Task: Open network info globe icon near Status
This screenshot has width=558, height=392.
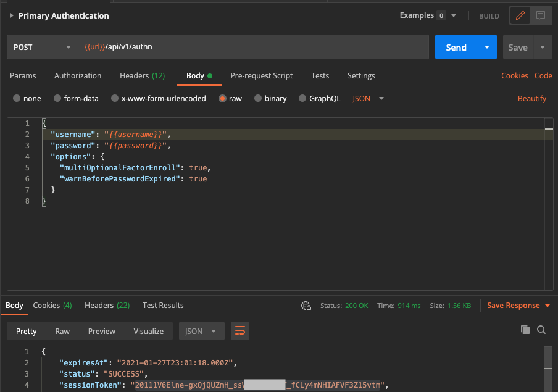Action: tap(306, 306)
